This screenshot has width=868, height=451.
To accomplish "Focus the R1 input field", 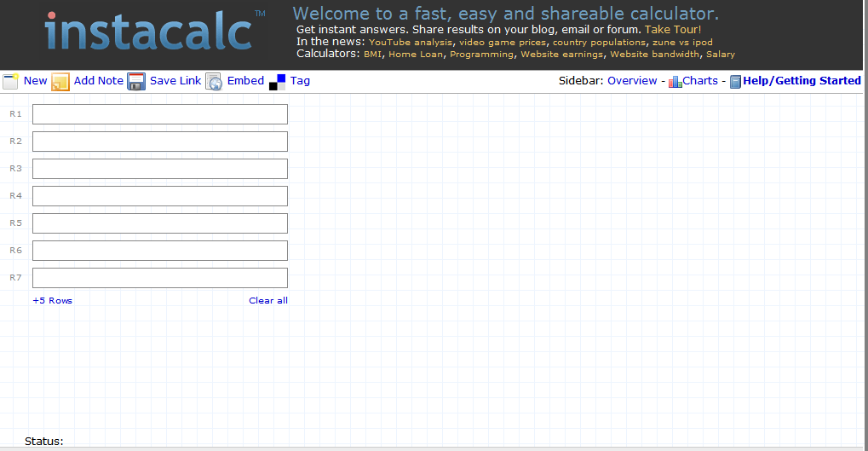I will click(160, 114).
